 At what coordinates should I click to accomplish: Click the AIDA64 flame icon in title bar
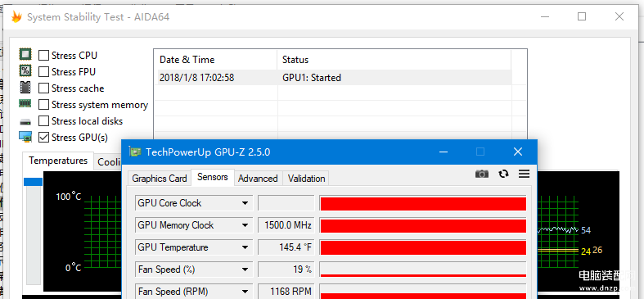pos(16,17)
